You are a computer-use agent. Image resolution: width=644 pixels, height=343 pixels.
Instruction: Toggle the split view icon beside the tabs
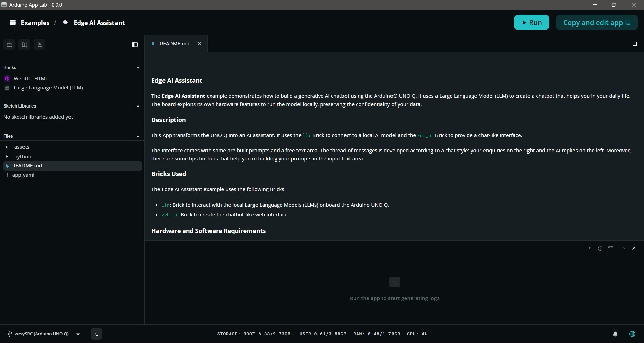coord(635,44)
